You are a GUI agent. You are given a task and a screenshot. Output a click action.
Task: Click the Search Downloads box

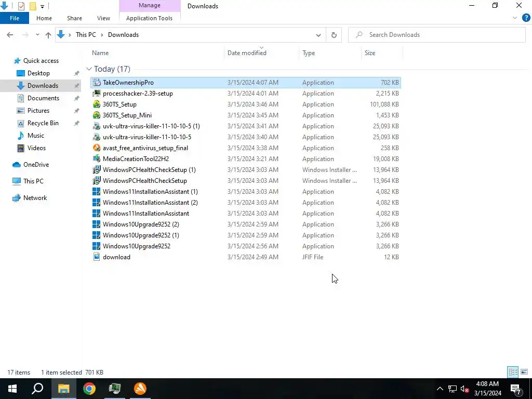(x=436, y=35)
